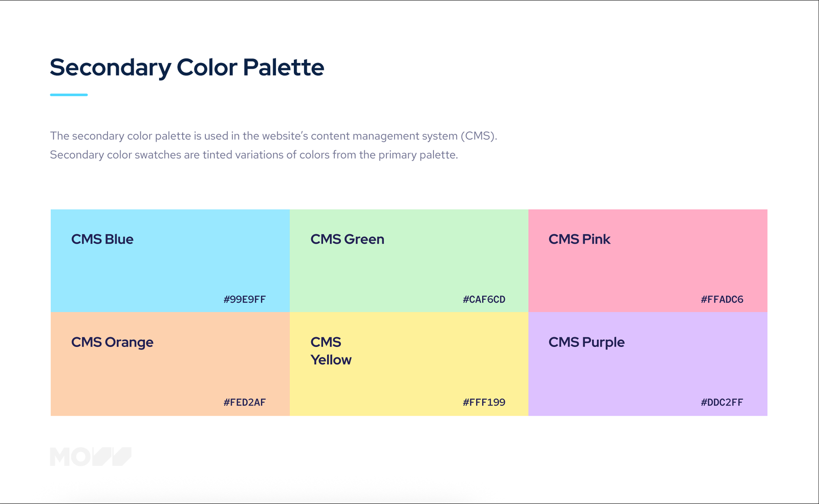The height and width of the screenshot is (504, 819).
Task: Select the CMS Pink color swatch
Action: tap(648, 260)
